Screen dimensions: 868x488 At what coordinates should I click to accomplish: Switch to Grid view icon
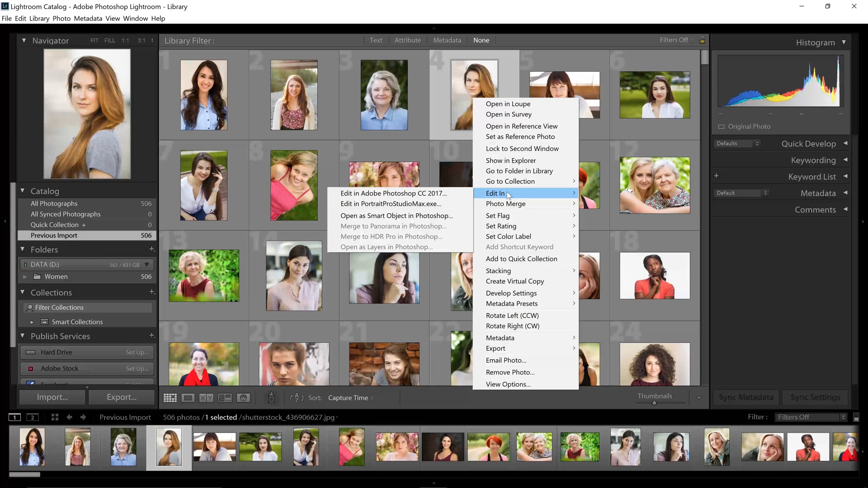point(170,398)
